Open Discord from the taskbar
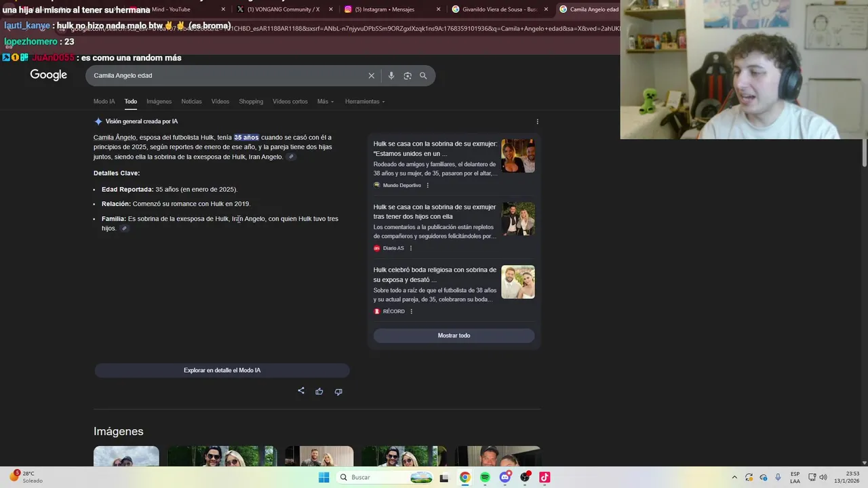This screenshot has width=868, height=488. pos(505,477)
